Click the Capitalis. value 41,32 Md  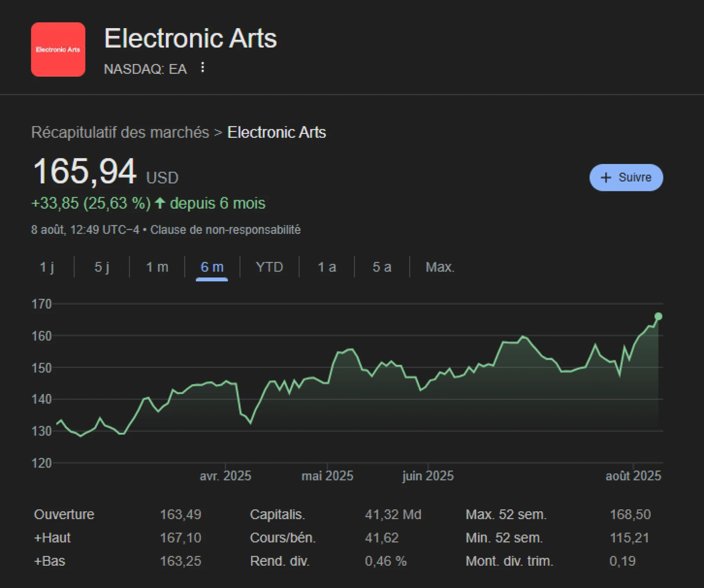pos(393,514)
